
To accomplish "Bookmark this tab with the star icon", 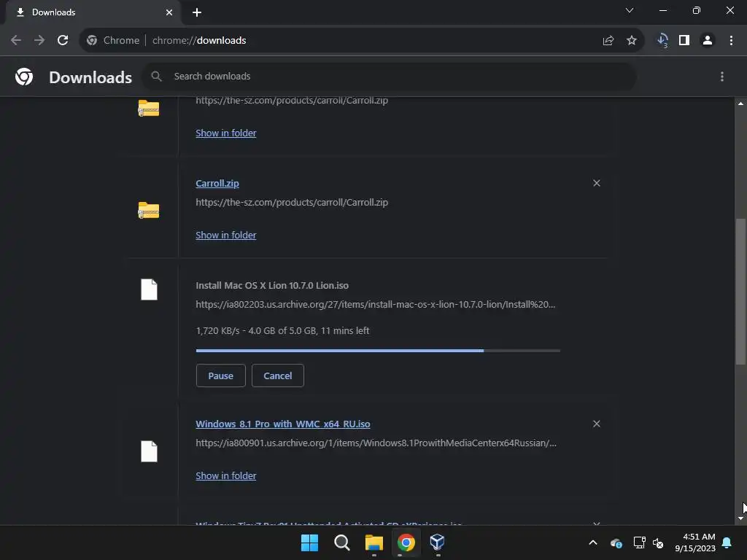I will [632, 41].
